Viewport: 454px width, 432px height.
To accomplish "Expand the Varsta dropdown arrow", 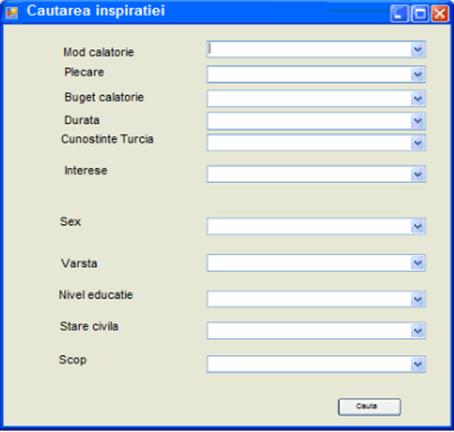I will (418, 263).
